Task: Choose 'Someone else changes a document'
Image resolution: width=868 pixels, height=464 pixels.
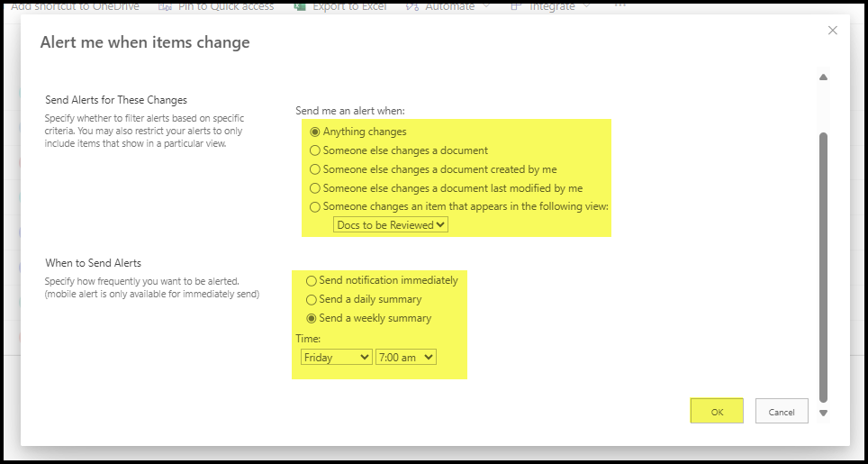Action: click(x=315, y=150)
